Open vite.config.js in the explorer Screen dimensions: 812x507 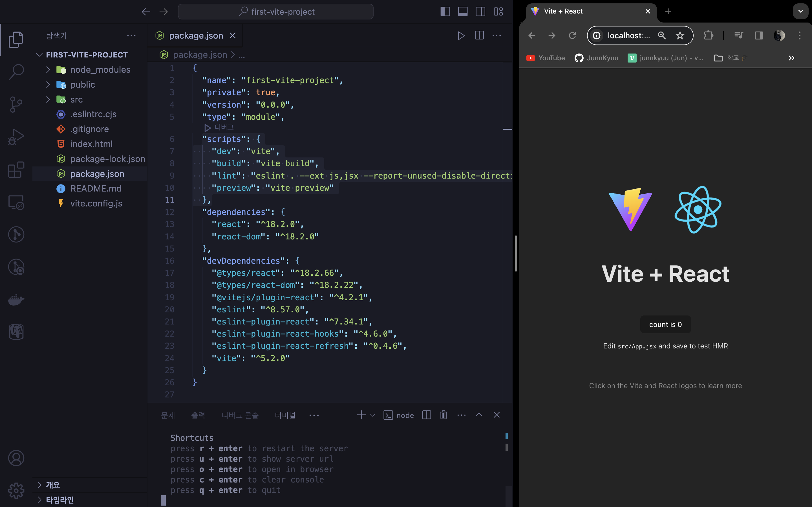[96, 204]
